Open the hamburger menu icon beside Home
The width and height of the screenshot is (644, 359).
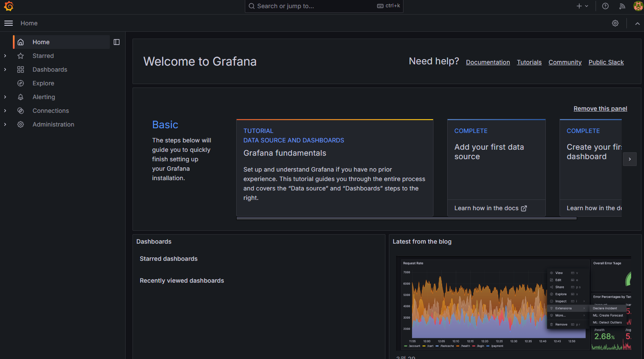tap(9, 23)
